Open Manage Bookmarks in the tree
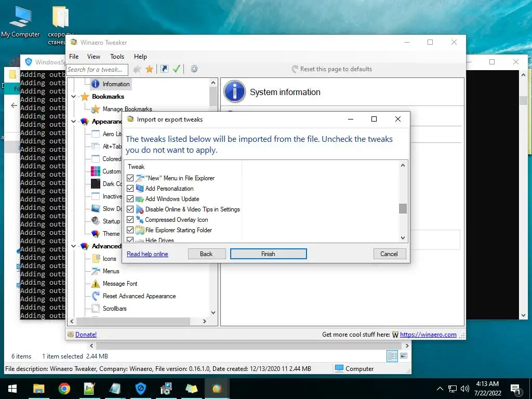This screenshot has width=532, height=399. coord(127,109)
